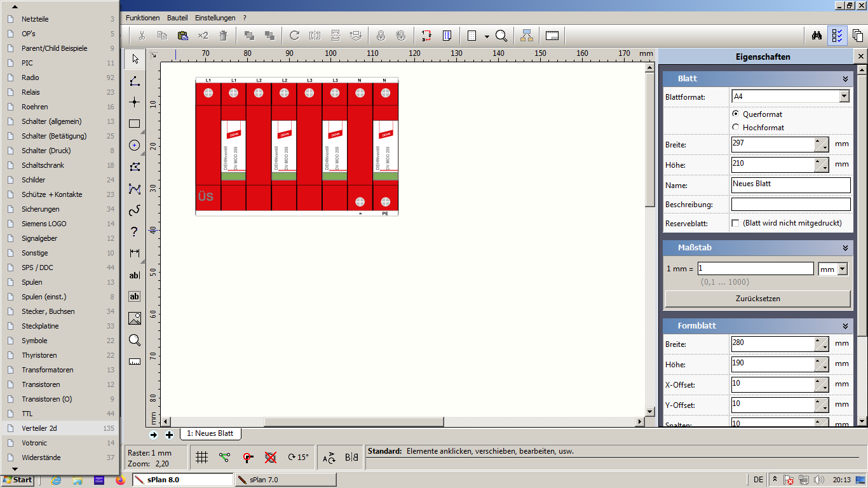This screenshot has width=868, height=488.
Task: Switch to sPlan 7.0 taskbar button
Action: tap(285, 480)
